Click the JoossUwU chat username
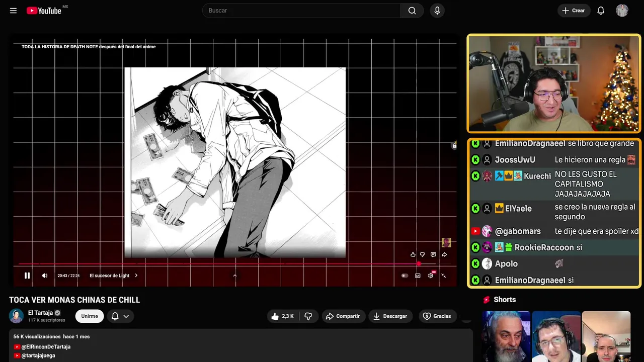This screenshot has height=362, width=644. coord(515,160)
